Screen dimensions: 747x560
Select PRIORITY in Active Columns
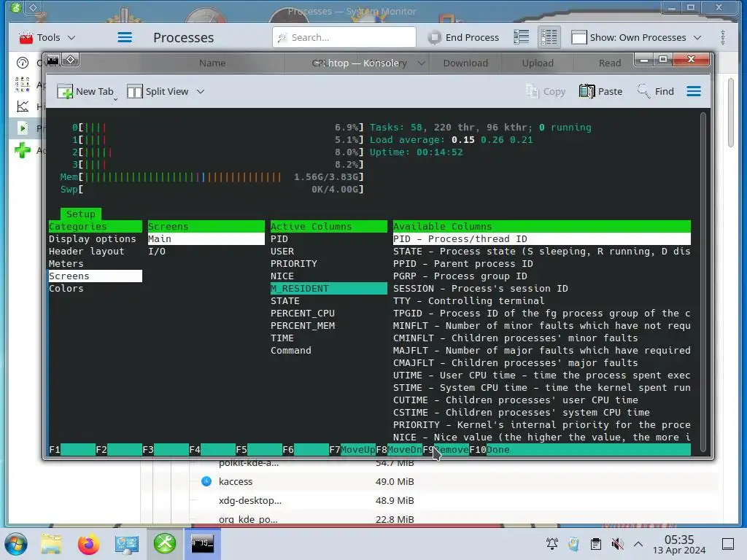[329, 264]
